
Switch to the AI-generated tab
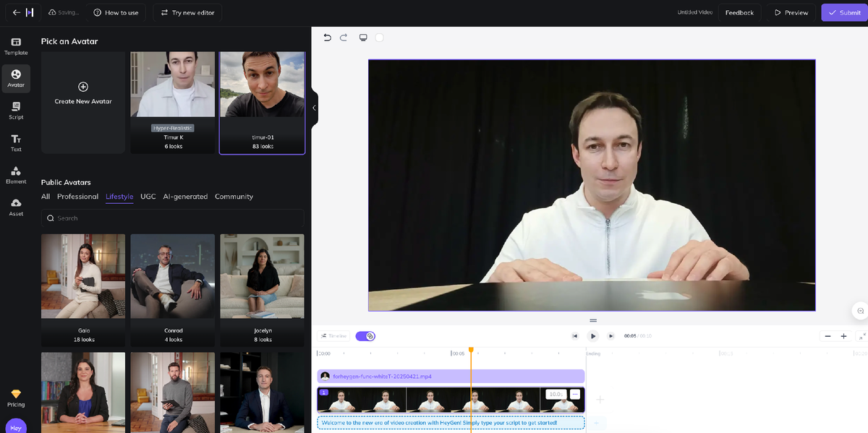(185, 197)
